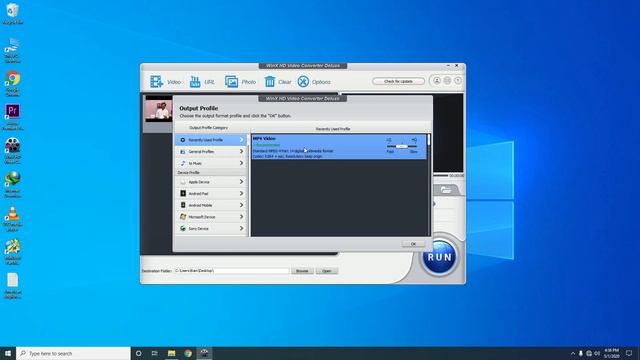
Task: Open the WinX HD Video Converter desktop shortcut
Action: [13, 151]
